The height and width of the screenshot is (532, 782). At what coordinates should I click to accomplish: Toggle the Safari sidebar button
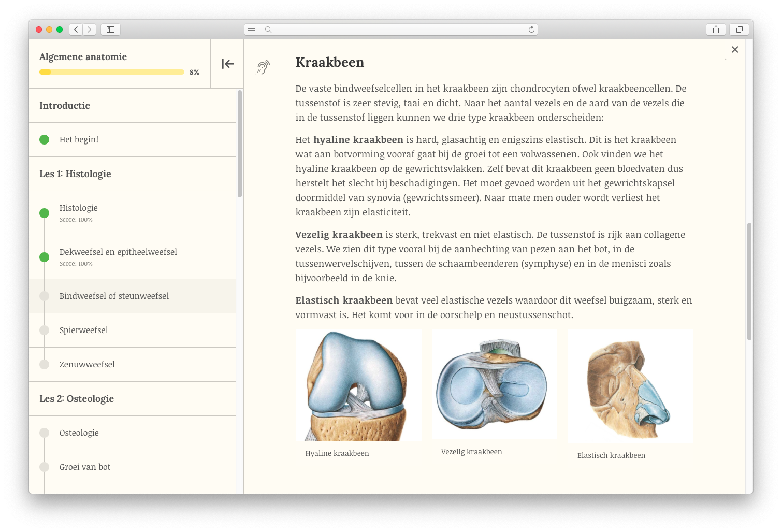(110, 30)
